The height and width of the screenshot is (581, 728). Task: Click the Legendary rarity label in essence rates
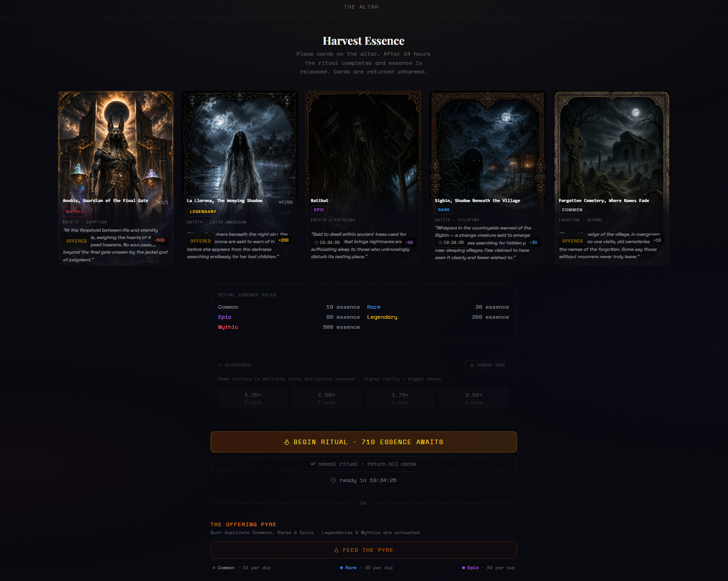point(382,317)
